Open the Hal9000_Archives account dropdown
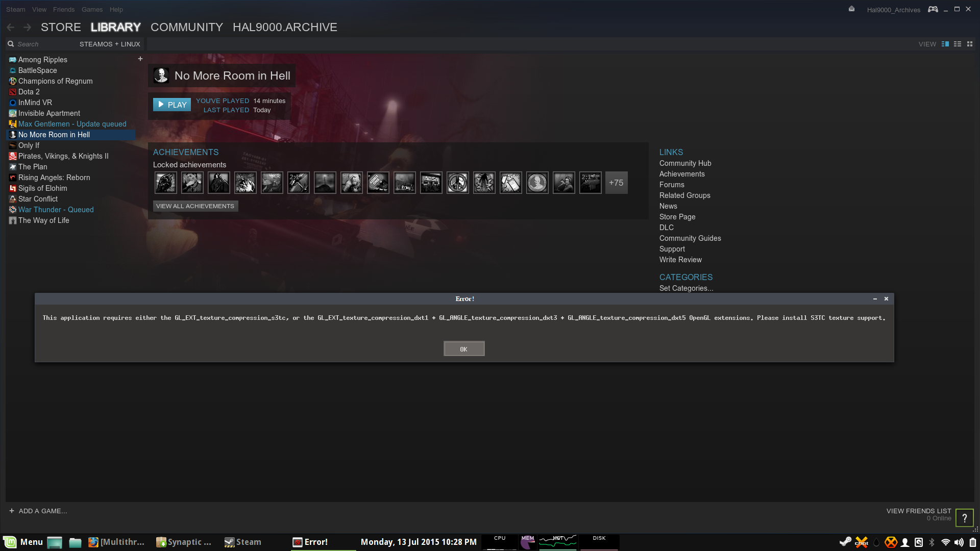The width and height of the screenshot is (980, 551). click(x=894, y=10)
